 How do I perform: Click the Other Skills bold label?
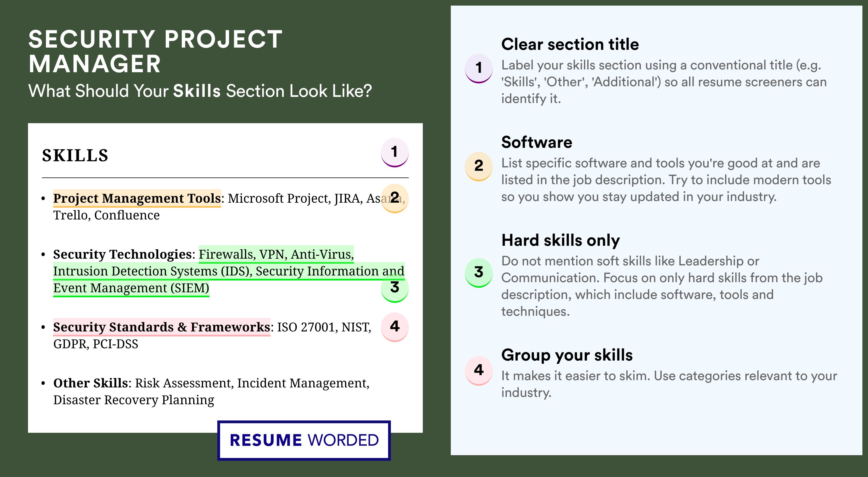pos(90,383)
